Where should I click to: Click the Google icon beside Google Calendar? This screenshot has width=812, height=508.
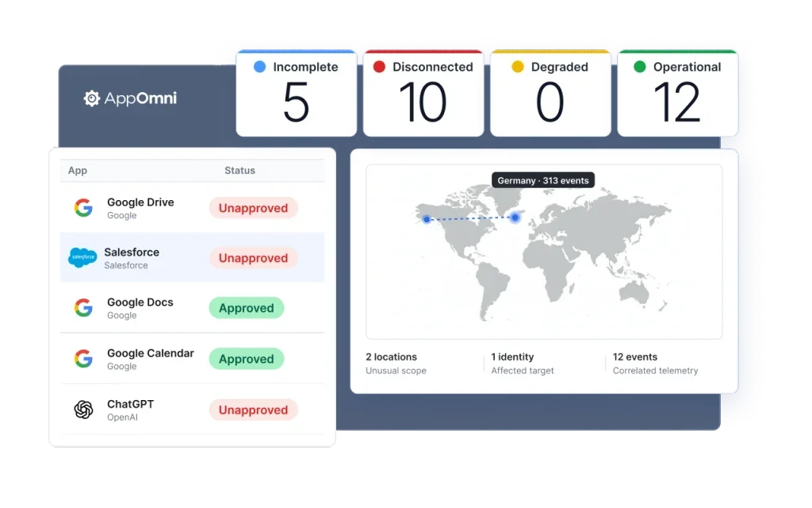(83, 359)
